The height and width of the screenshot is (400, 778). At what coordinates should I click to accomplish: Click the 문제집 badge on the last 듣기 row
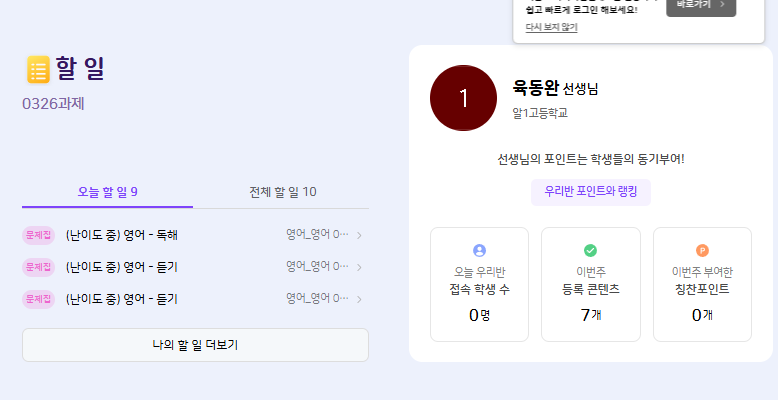(x=39, y=298)
